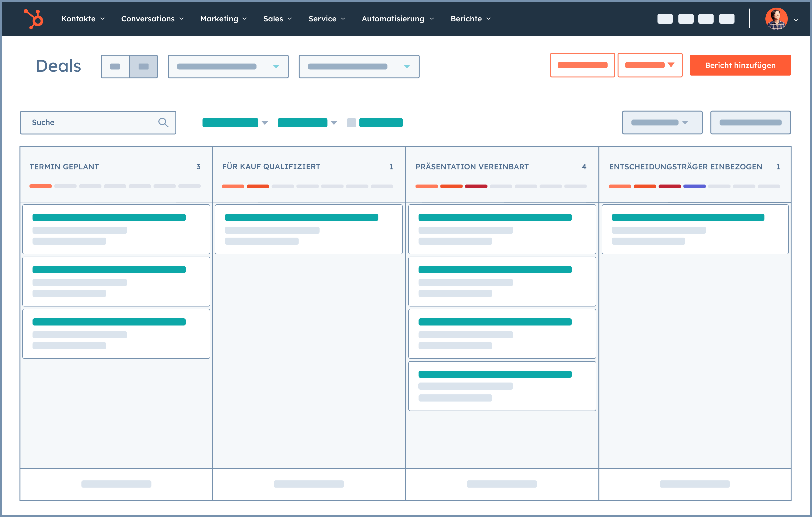This screenshot has height=517, width=812.
Task: Click the leftmost orange outlined button
Action: (582, 65)
